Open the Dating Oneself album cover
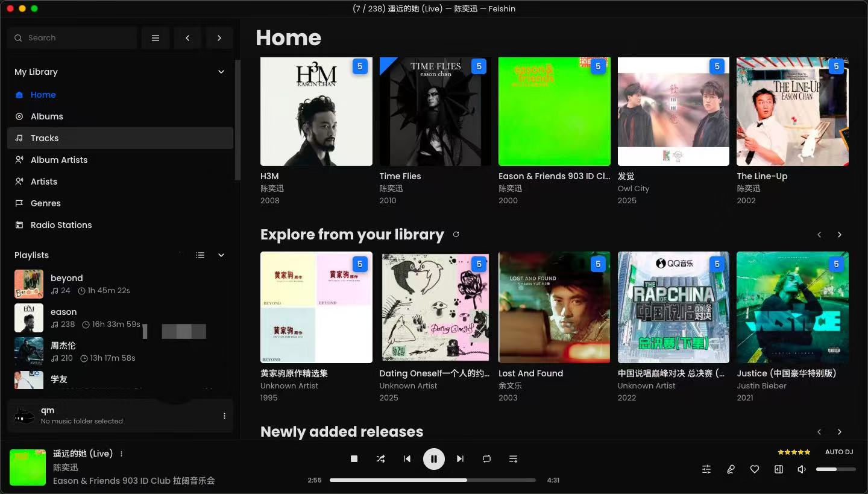The image size is (868, 494). coord(435,307)
